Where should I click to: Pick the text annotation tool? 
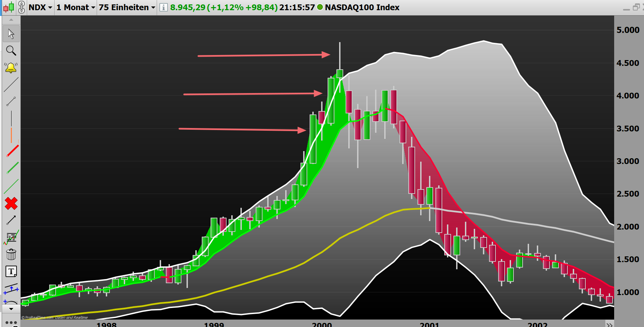pyautogui.click(x=11, y=271)
